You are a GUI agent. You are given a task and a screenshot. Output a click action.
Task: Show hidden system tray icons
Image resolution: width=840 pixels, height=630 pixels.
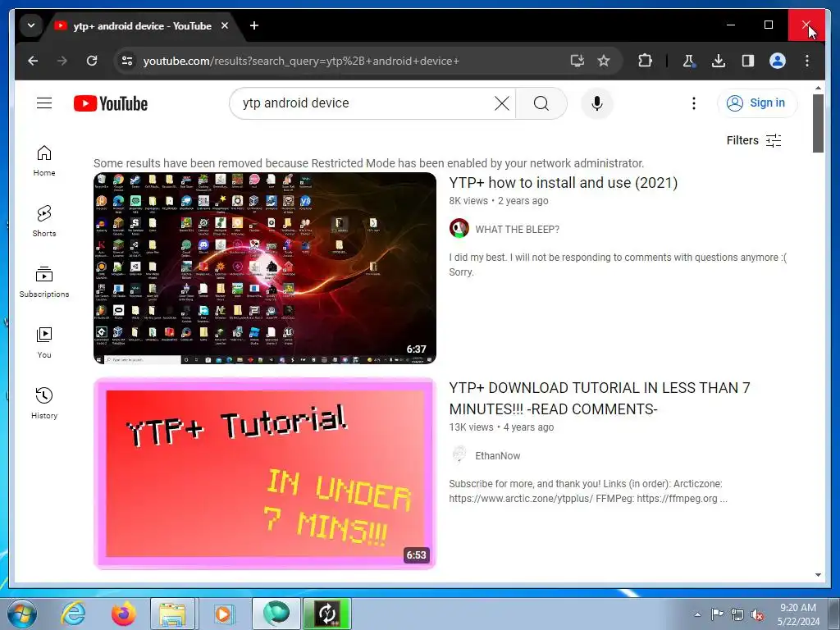coord(697,614)
